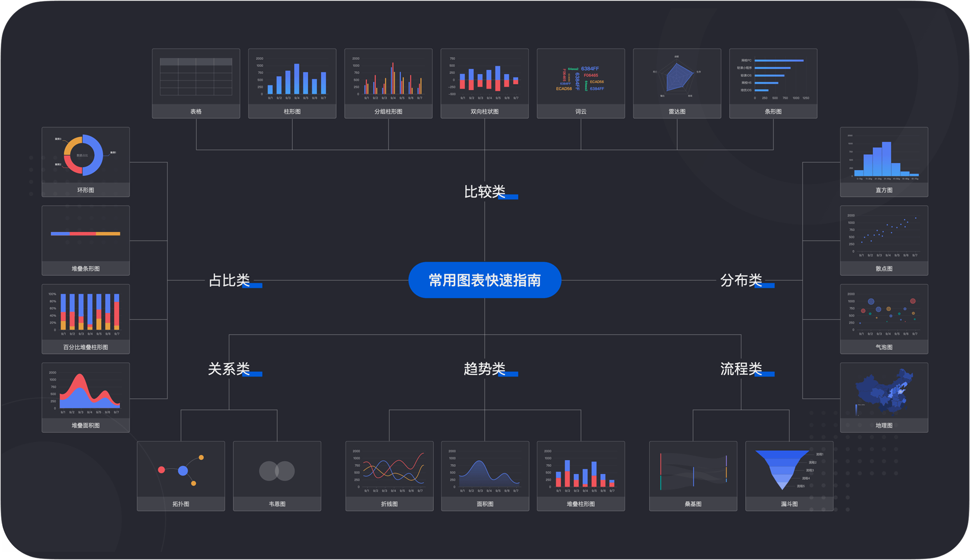
Task: Open the 韦恩图 Venn diagram card
Action: tap(277, 476)
